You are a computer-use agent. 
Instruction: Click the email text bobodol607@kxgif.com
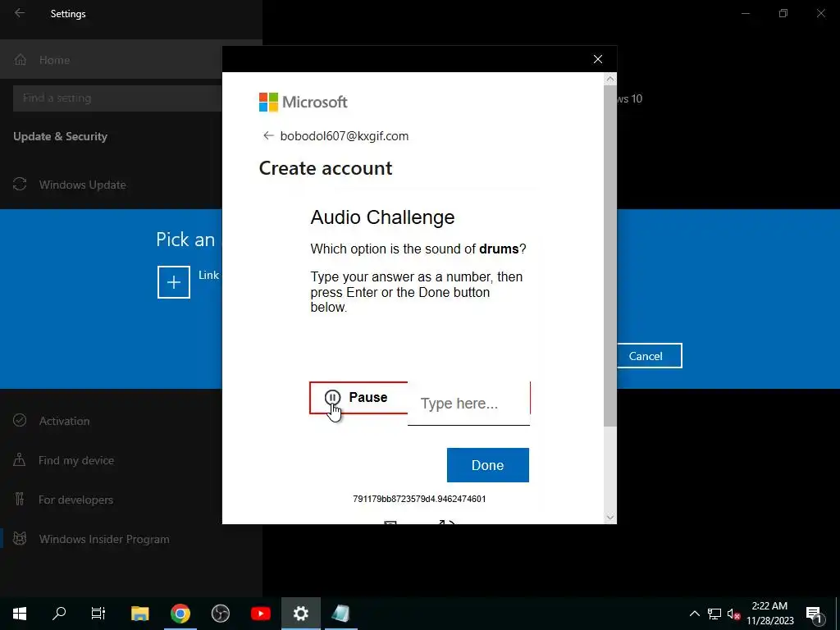coord(345,136)
